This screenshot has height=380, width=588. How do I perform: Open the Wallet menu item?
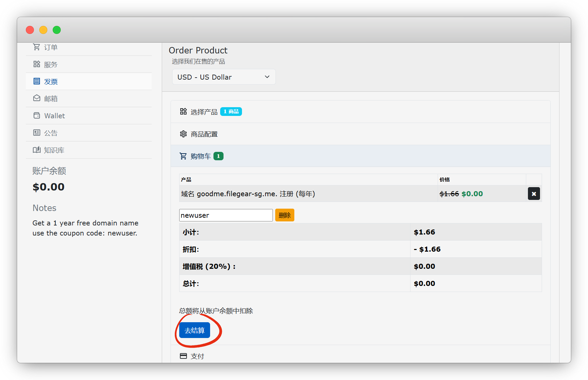coord(54,116)
